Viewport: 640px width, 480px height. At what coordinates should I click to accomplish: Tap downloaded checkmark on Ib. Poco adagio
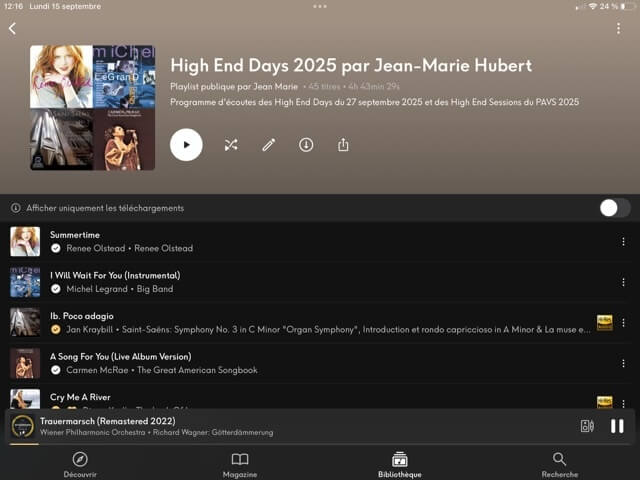pyautogui.click(x=56, y=329)
